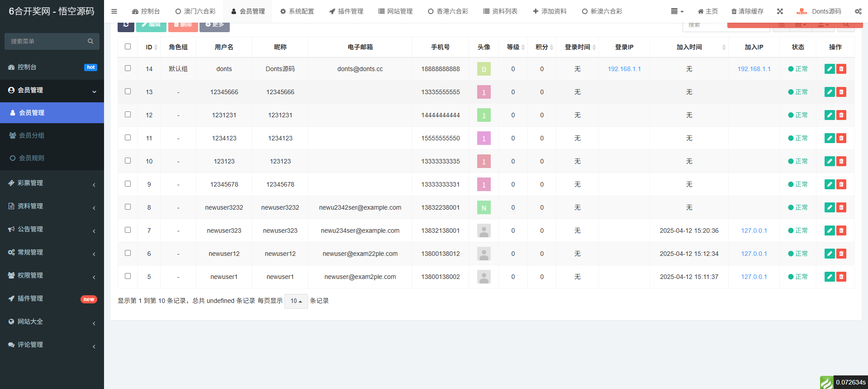Image resolution: width=868 pixels, height=389 pixels.
Task: Switch to 系统配置 top tab
Action: click(x=297, y=11)
